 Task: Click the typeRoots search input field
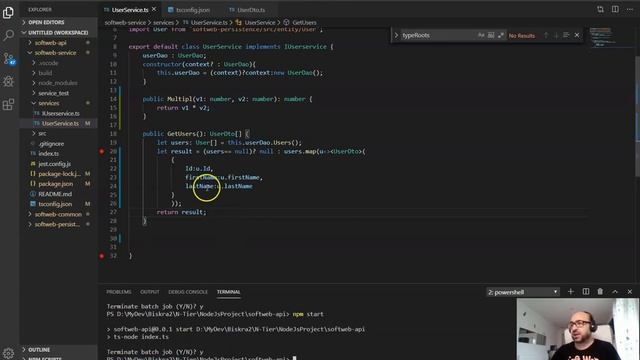438,36
